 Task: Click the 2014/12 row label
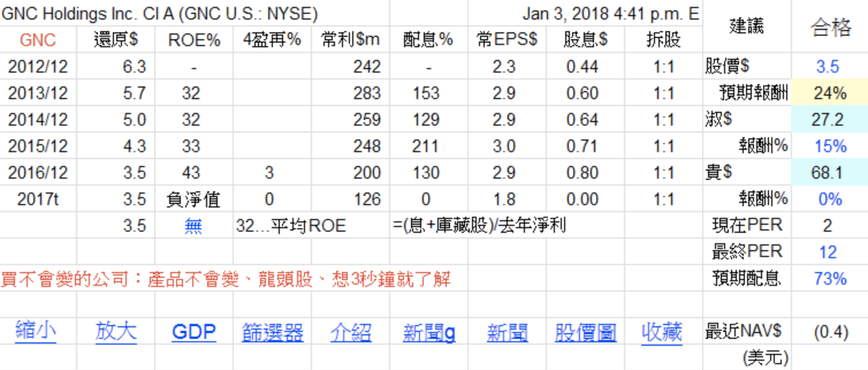point(38,119)
